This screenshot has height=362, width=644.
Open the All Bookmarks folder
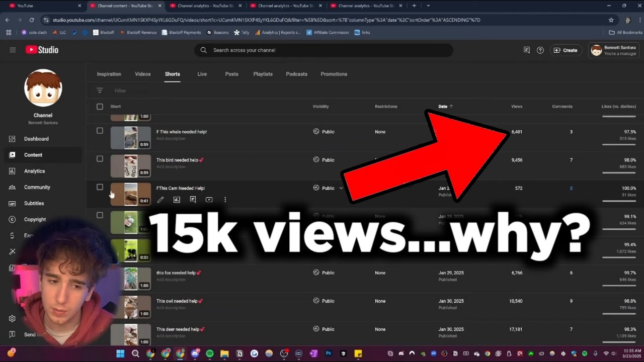tap(625, 32)
